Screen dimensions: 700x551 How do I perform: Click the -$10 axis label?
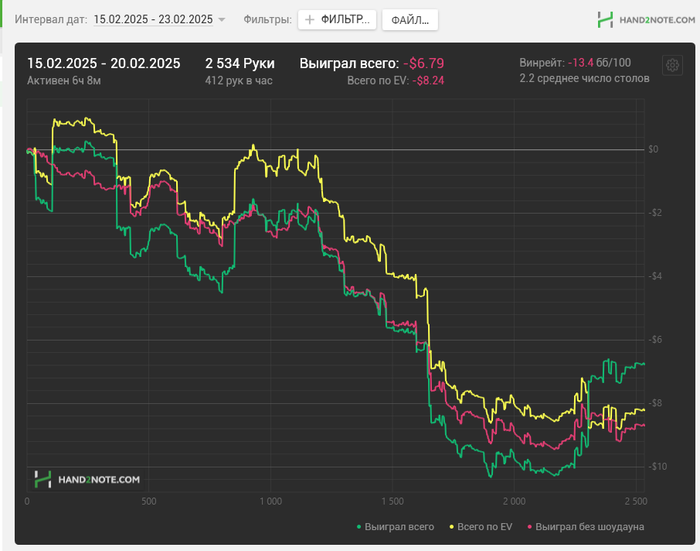point(656,467)
